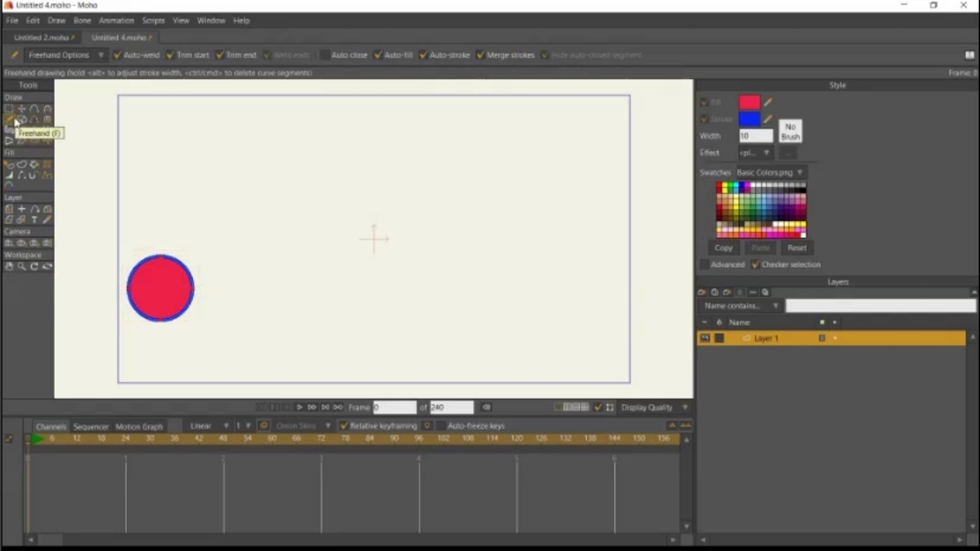
Task: Select the Rotate workspace tool
Action: [34, 266]
